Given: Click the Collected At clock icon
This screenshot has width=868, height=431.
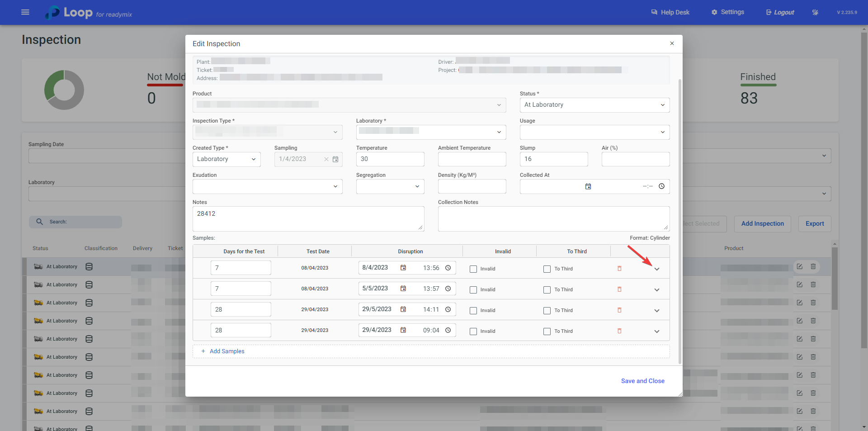Looking at the screenshot, I should [661, 186].
